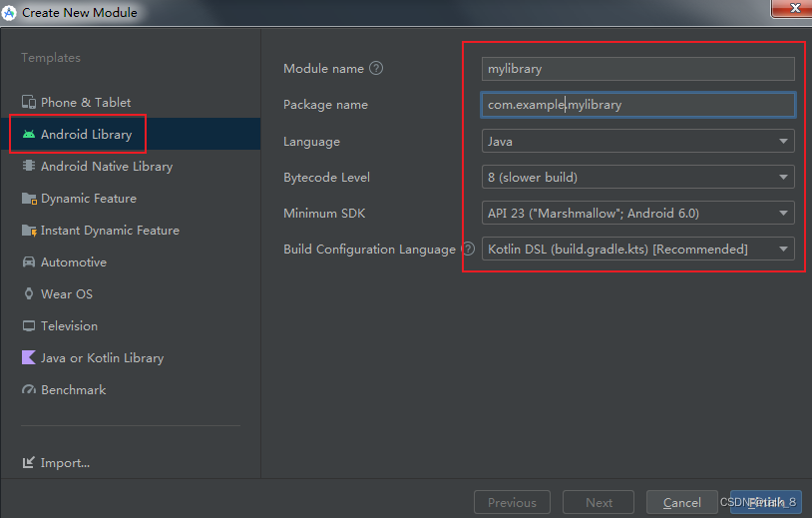This screenshot has width=812, height=518.
Task: Choose the Android Native Library template
Action: point(131,166)
